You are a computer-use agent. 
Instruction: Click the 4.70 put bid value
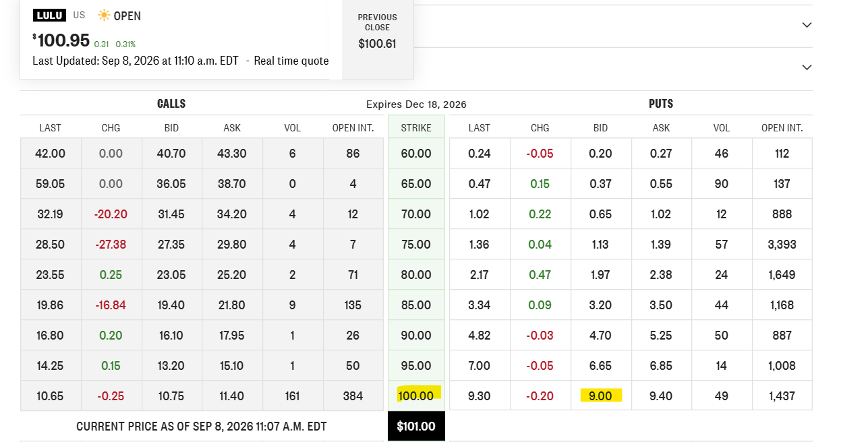[600, 336]
